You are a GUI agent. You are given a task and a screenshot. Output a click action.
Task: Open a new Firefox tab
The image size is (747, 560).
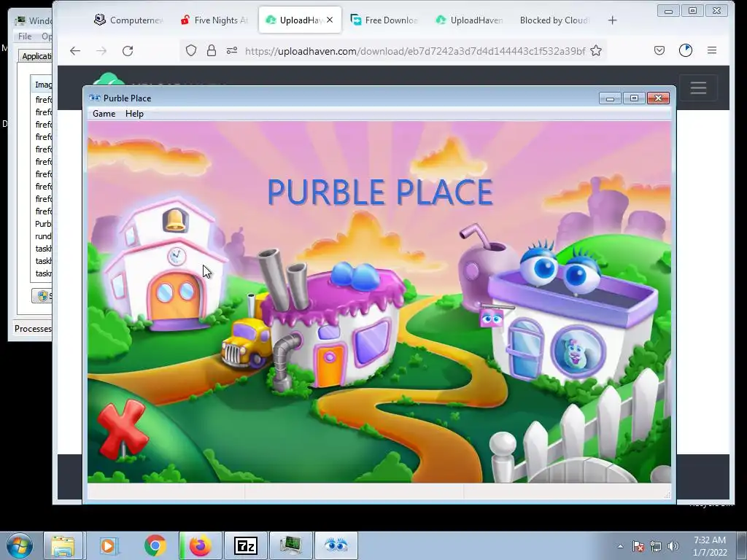612,20
